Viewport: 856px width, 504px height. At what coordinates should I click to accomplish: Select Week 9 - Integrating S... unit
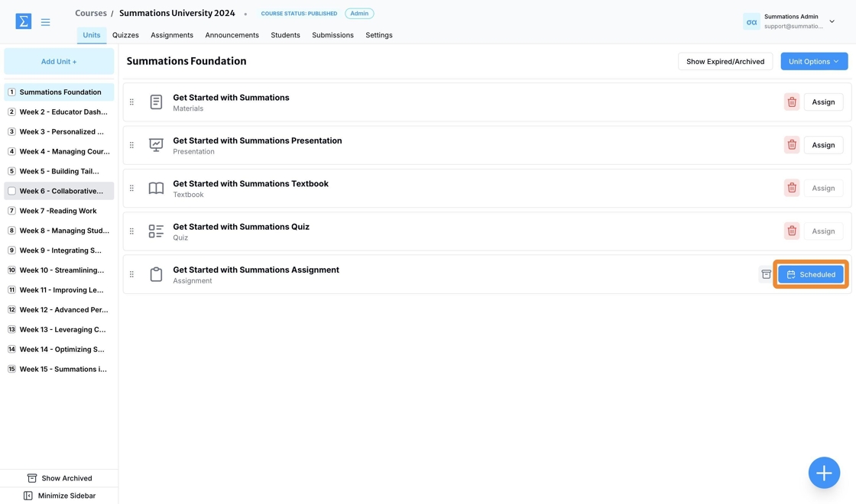click(x=59, y=250)
